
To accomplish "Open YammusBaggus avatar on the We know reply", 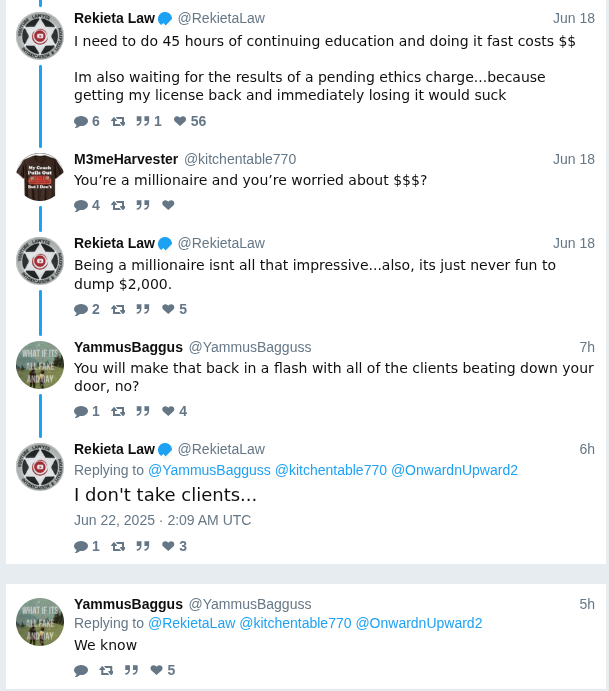I will [x=40, y=622].
